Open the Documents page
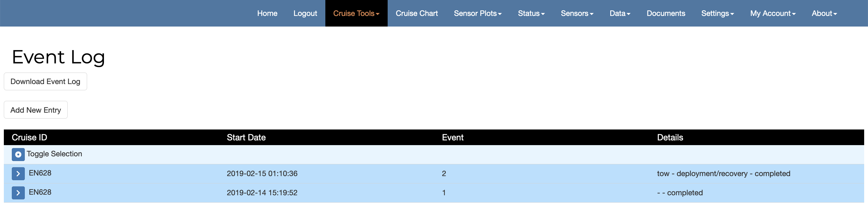This screenshot has height=210, width=868. (x=665, y=14)
